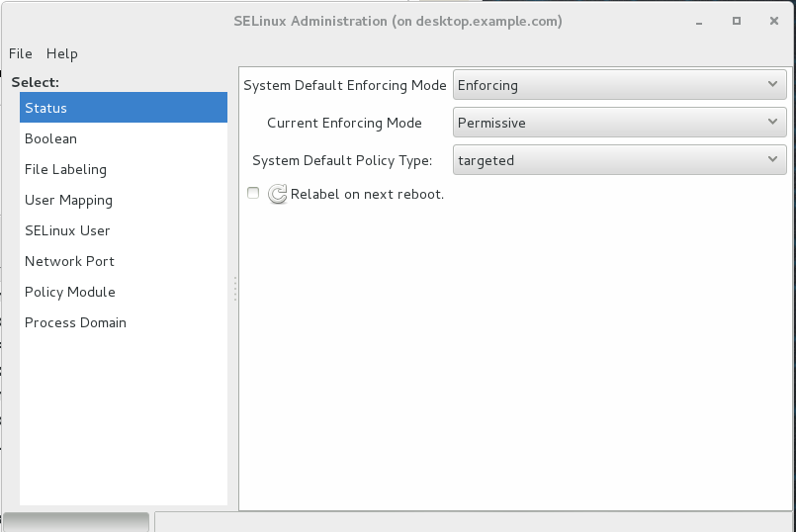Click the pane divider handle
Screen dimensions: 796x532
pyautogui.click(x=235, y=289)
